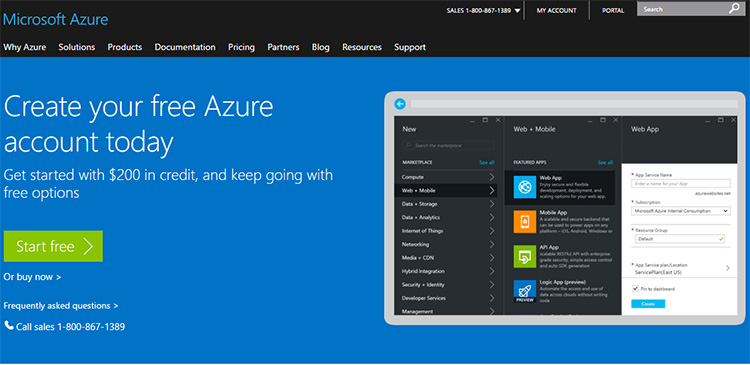Click the My Account link
The width and height of the screenshot is (750, 365).
(556, 11)
